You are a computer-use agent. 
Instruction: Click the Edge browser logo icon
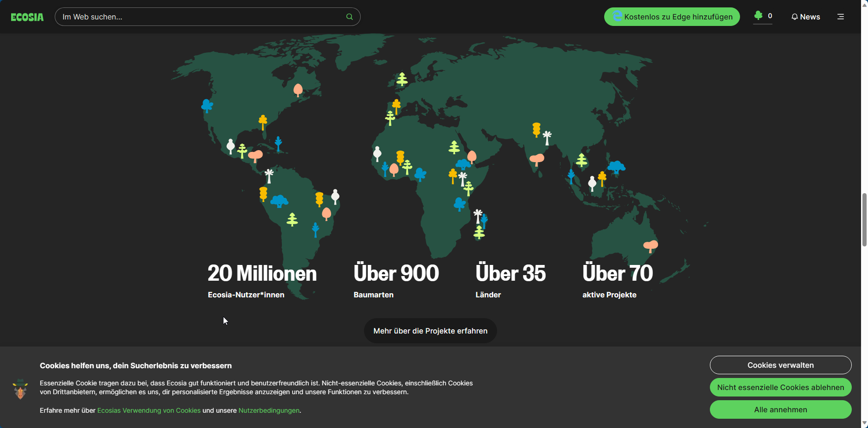coord(617,17)
